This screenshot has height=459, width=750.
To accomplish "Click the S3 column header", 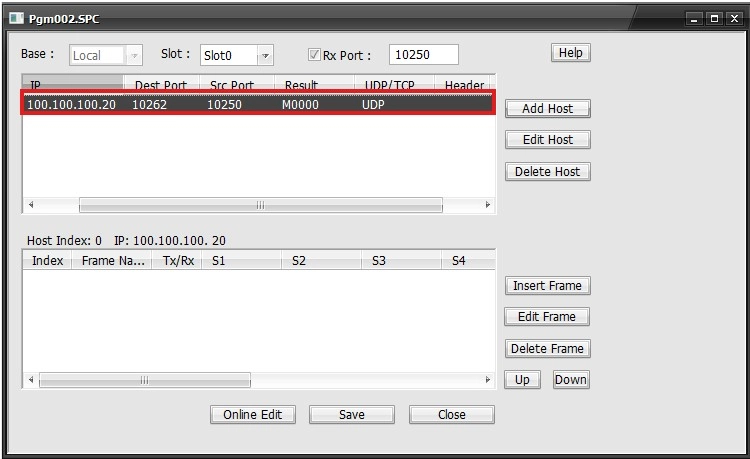I will point(401,261).
